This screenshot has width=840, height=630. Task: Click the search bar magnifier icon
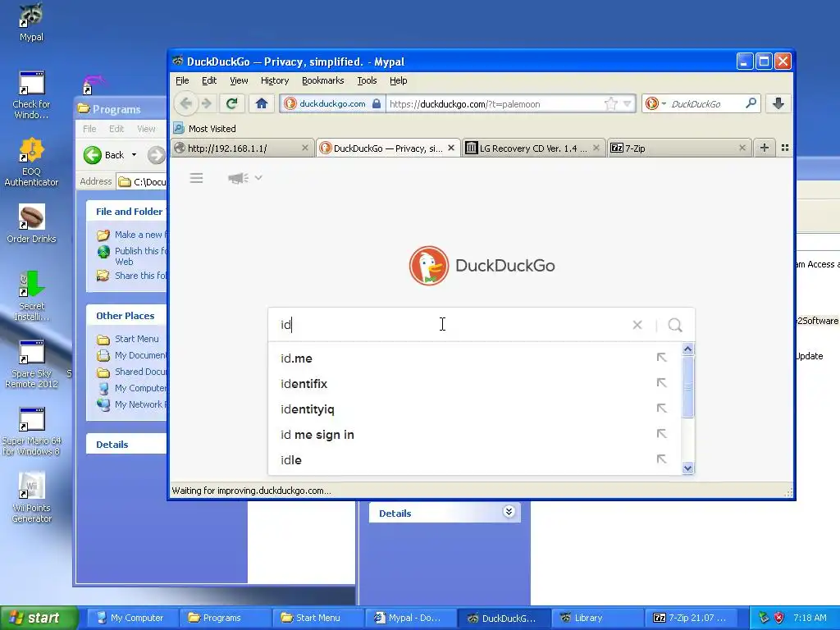(x=751, y=103)
